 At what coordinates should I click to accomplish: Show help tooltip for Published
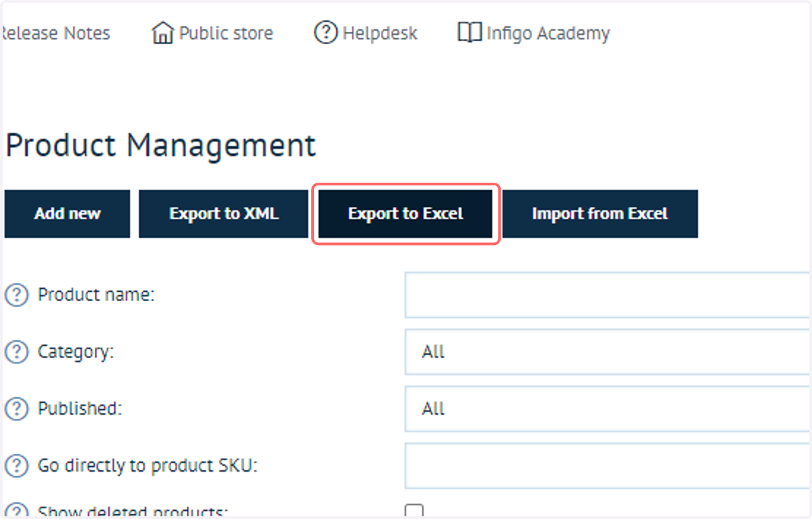point(17,409)
